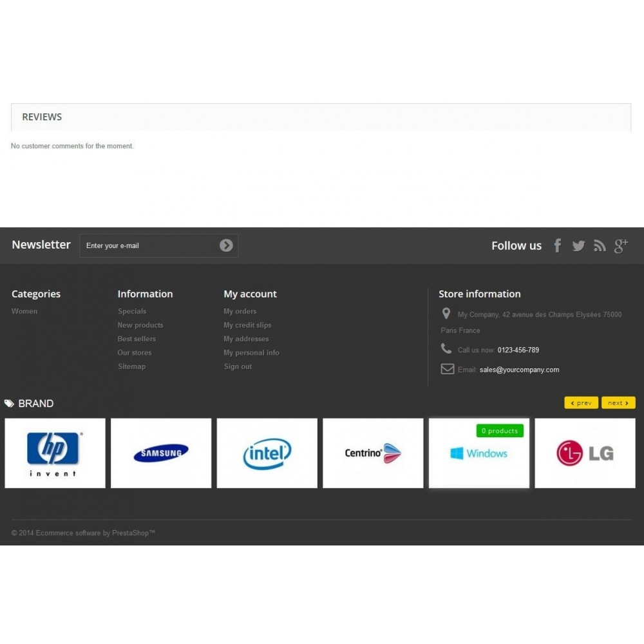Screen dimensions: 644x644
Task: Open the Specials link
Action: pos(132,311)
